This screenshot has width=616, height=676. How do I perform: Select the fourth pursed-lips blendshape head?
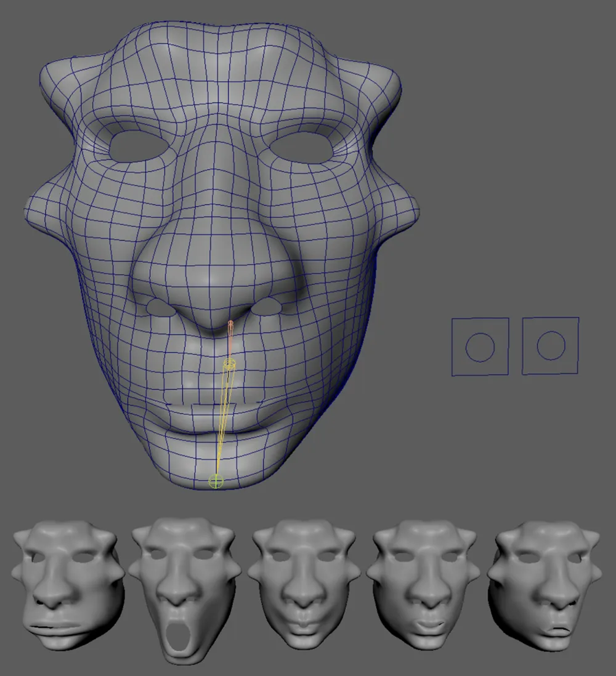(424, 586)
